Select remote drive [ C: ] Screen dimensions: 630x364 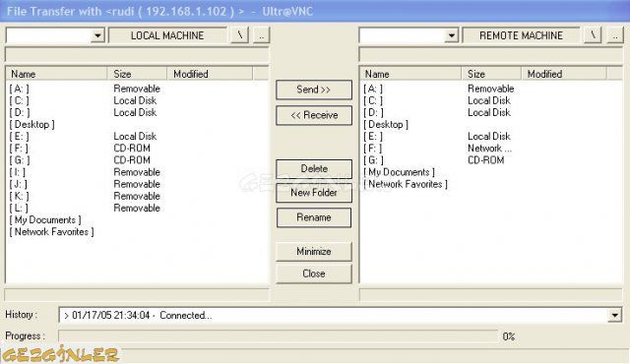click(x=373, y=100)
